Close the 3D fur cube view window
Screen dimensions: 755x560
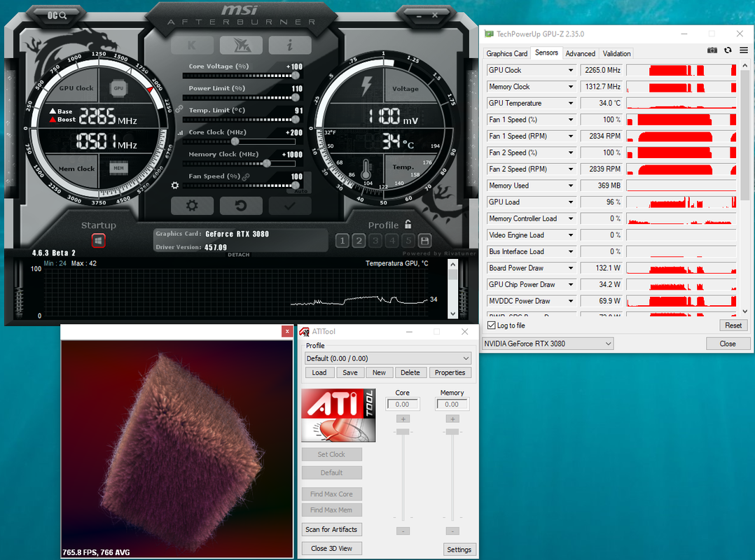point(287,331)
